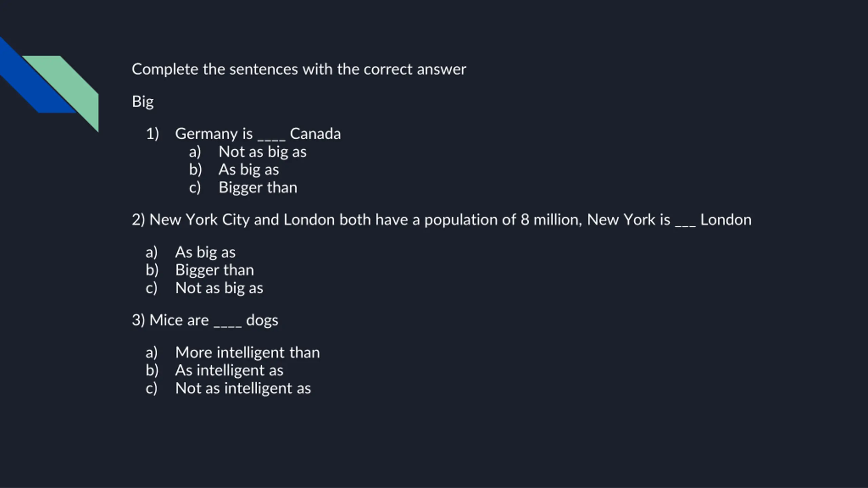Choose "Bigger than" under New York question
868x488 pixels.
pos(214,270)
